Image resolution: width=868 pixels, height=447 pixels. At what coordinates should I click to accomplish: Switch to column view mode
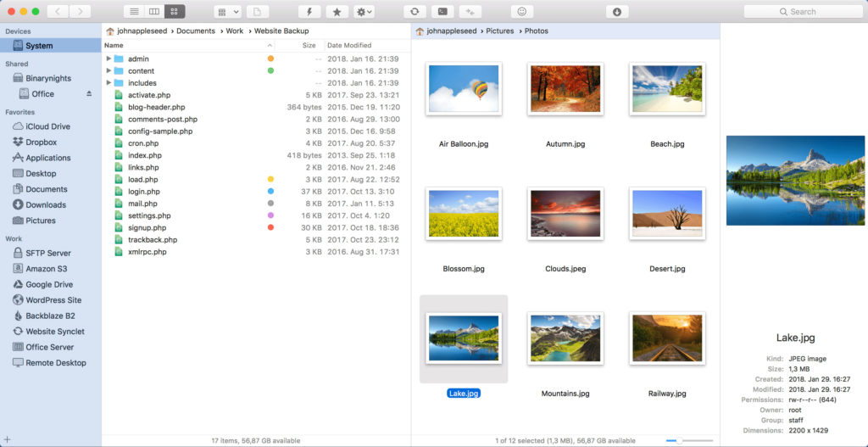pyautogui.click(x=153, y=12)
